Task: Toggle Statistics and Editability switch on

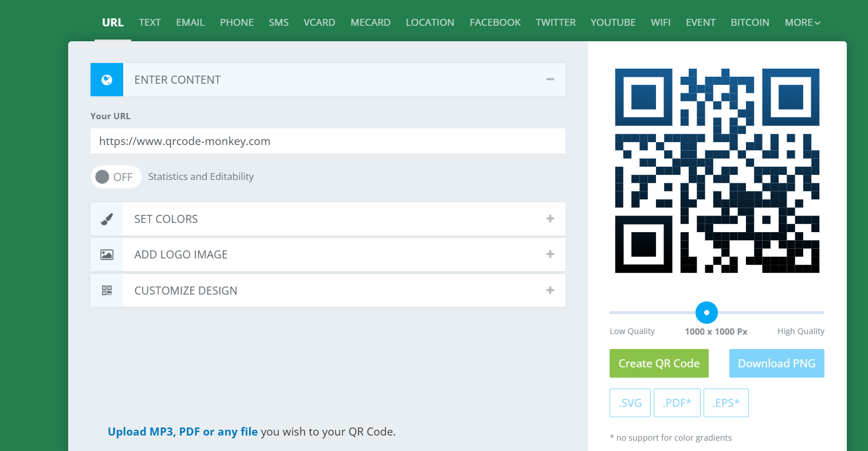Action: click(x=116, y=177)
